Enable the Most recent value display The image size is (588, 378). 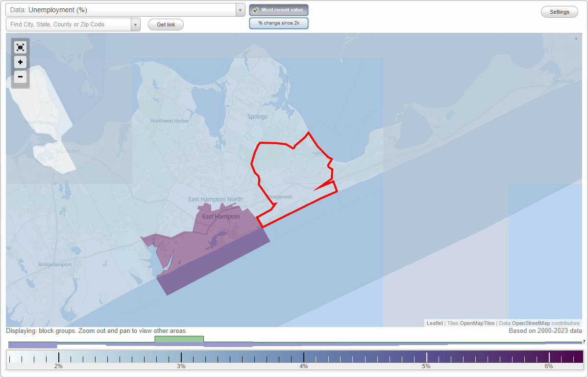click(278, 10)
